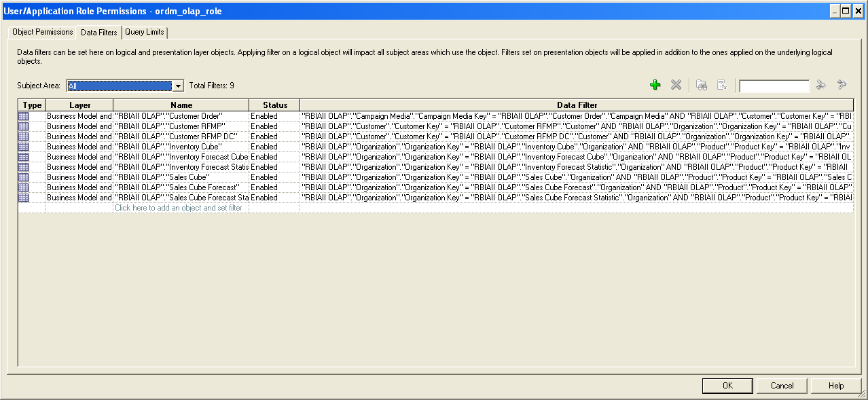Open Status dropdown for Customer RFMP row
The image size is (868, 400).
tap(274, 126)
